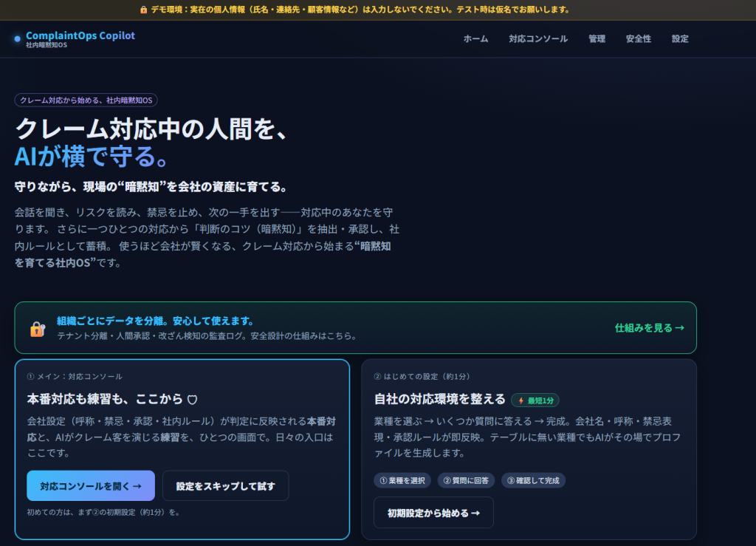Viewport: 756px width, 546px height.
Task: Open the 管理 navigation item
Action: coord(597,38)
